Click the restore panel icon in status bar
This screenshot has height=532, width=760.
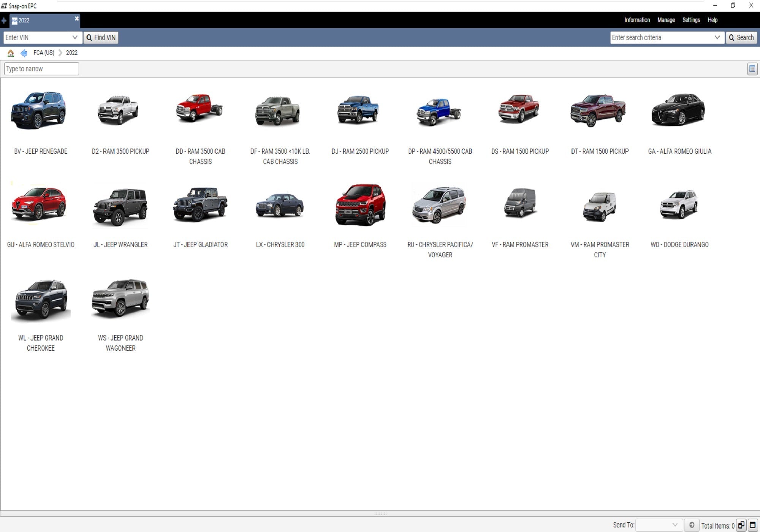point(741,525)
